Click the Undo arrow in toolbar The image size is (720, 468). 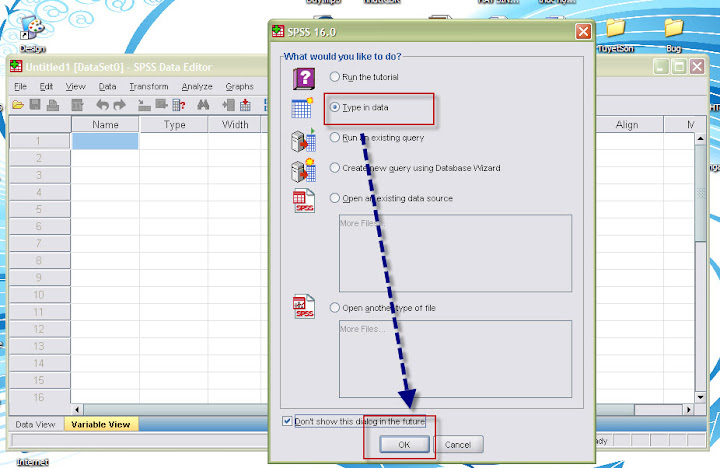coord(102,105)
